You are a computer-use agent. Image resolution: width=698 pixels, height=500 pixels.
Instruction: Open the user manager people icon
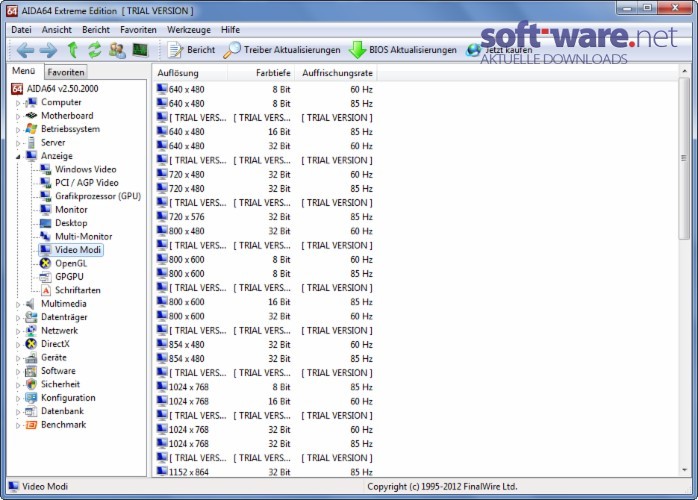click(117, 50)
